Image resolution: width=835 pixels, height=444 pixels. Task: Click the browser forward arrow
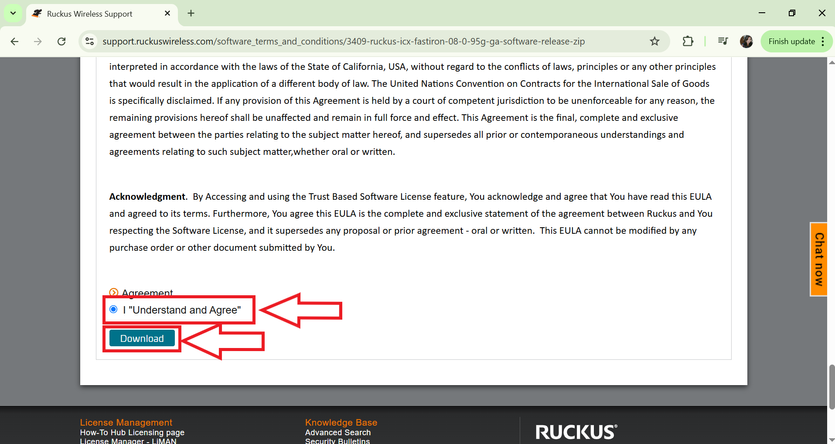point(38,42)
